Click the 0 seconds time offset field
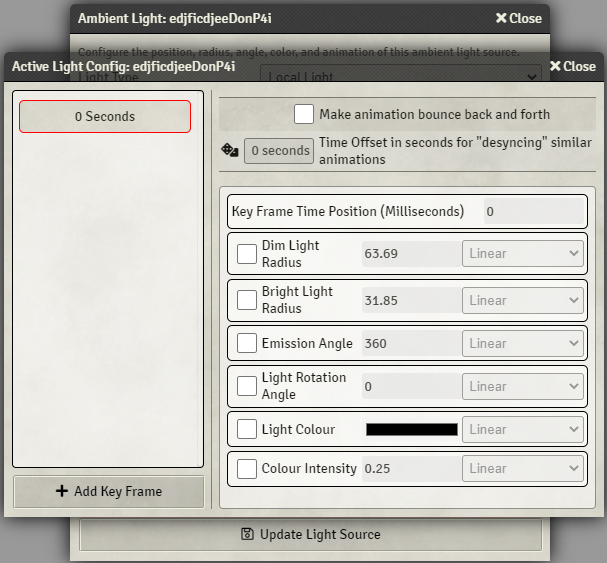Image resolution: width=607 pixels, height=563 pixels. pyautogui.click(x=279, y=151)
